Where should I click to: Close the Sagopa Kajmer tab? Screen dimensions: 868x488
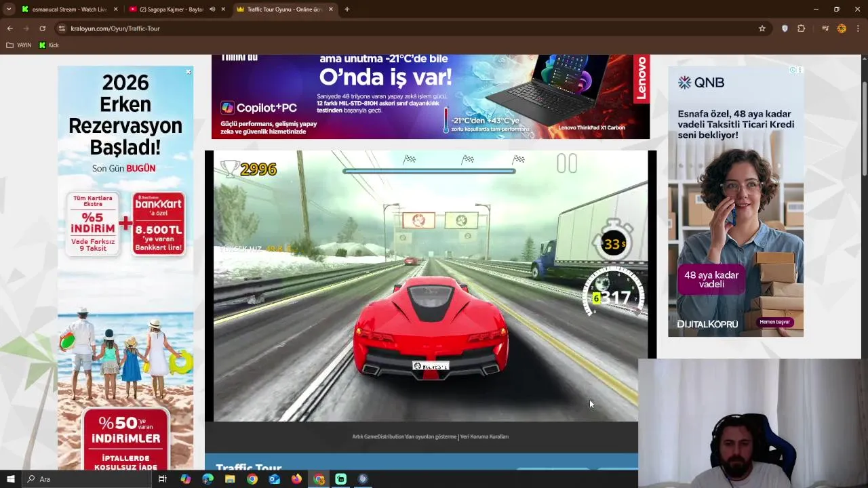(223, 9)
